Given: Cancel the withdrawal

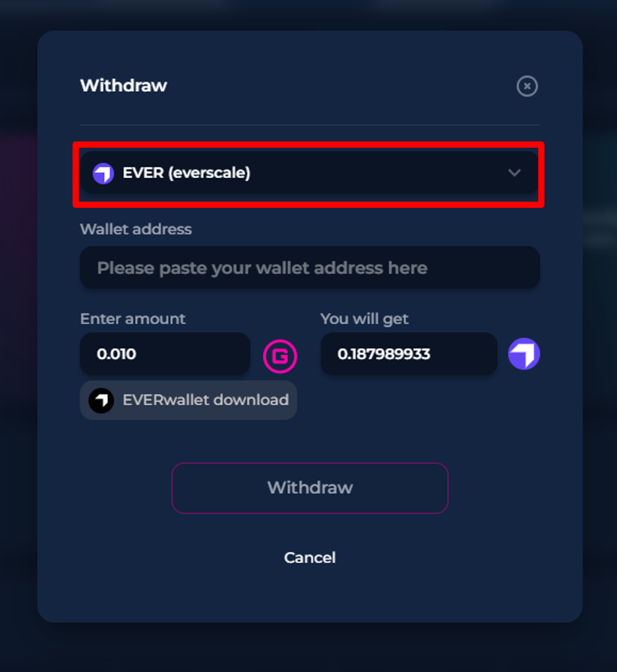Looking at the screenshot, I should coord(310,558).
